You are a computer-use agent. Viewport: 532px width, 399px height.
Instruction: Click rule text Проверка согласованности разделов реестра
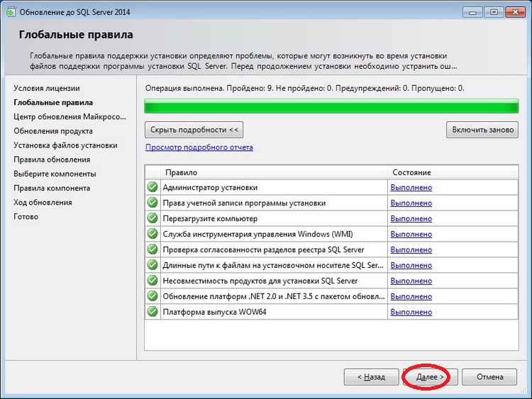[x=263, y=250]
